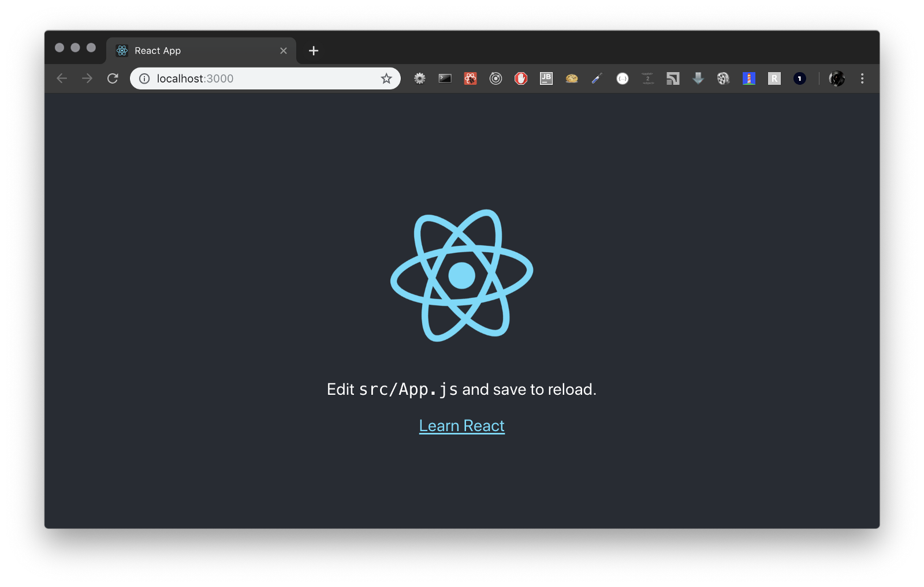Close the React App tab
Image resolution: width=924 pixels, height=587 pixels.
coord(284,51)
